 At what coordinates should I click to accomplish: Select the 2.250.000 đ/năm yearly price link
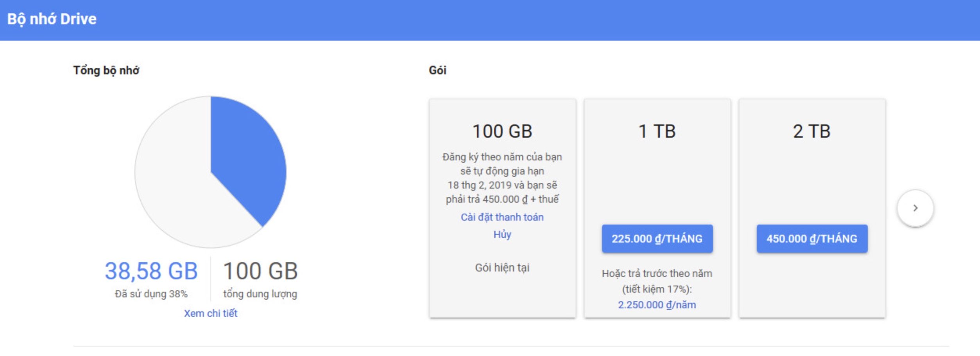tap(657, 305)
